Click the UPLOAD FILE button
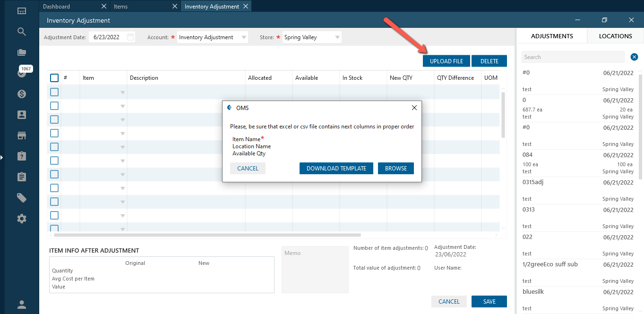The height and width of the screenshot is (314, 644). click(x=447, y=61)
